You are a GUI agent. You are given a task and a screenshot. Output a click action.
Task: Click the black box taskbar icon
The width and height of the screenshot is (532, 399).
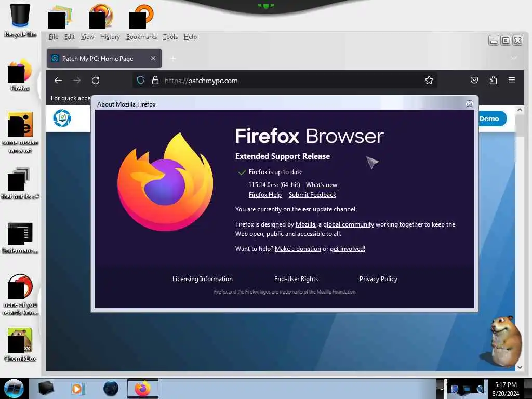[46, 389]
